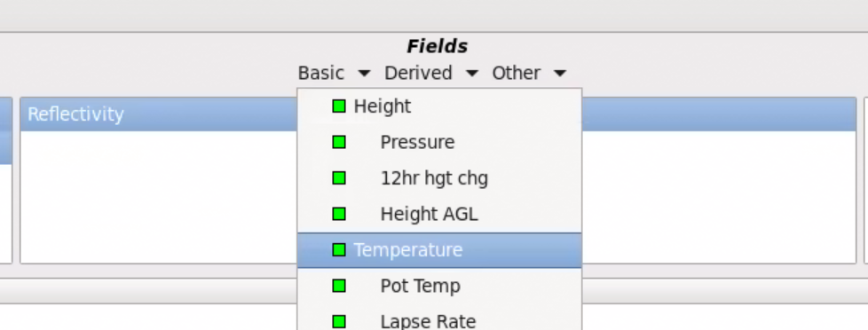Select Pot Temp menu item
This screenshot has width=868, height=330.
(x=439, y=286)
